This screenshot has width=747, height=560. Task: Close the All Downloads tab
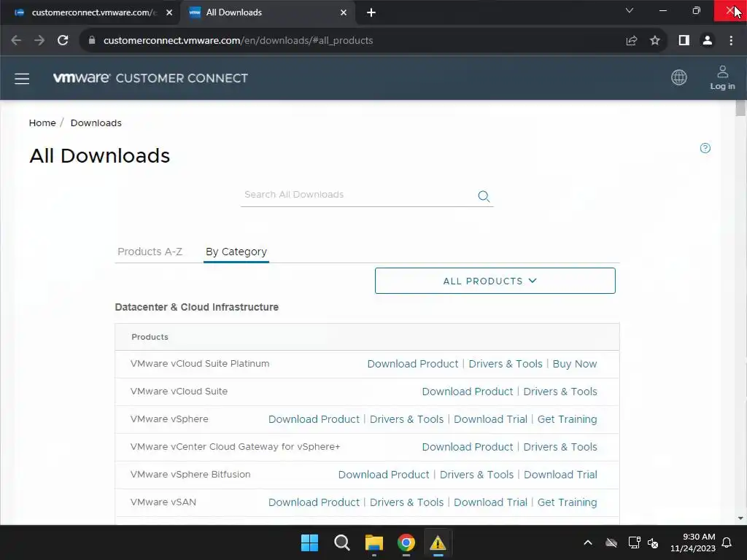[344, 13]
